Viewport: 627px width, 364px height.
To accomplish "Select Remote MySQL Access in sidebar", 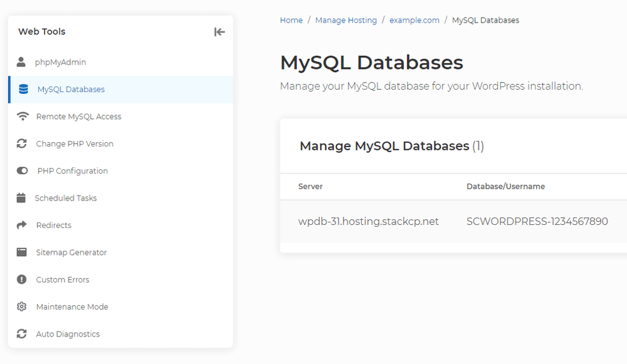I will 78,117.
